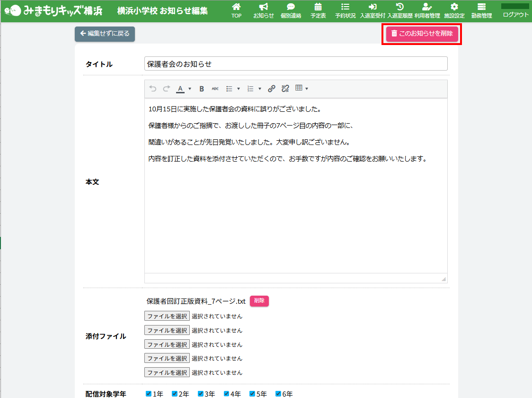Click the redo arrow in editor toolbar
532x398 pixels.
pyautogui.click(x=166, y=89)
